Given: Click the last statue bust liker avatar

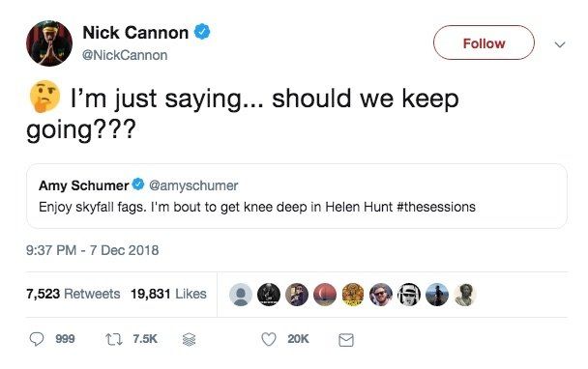Looking at the screenshot, I should (x=465, y=295).
